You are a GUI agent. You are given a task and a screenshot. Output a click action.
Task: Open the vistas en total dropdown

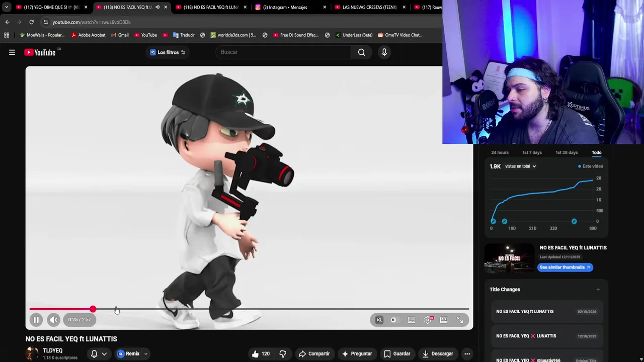pos(520,166)
